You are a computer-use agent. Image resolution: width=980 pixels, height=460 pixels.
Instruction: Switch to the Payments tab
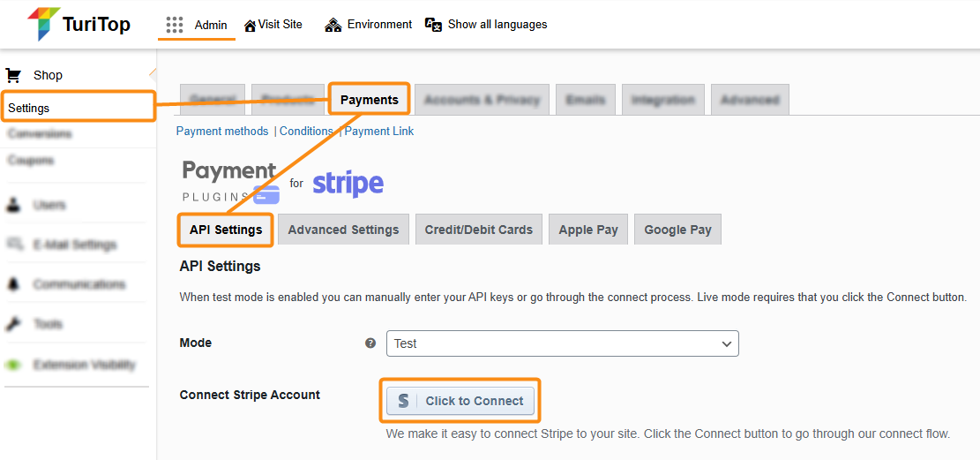pyautogui.click(x=370, y=100)
